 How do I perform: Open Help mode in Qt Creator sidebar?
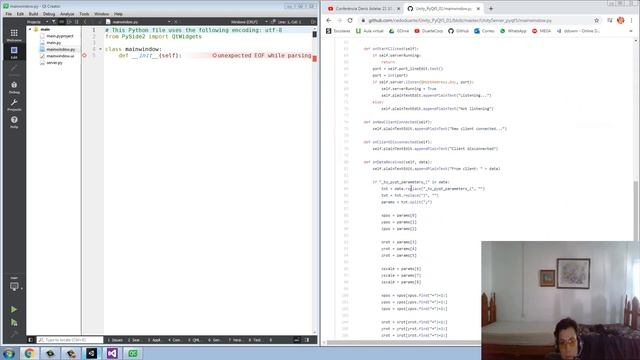[x=14, y=122]
